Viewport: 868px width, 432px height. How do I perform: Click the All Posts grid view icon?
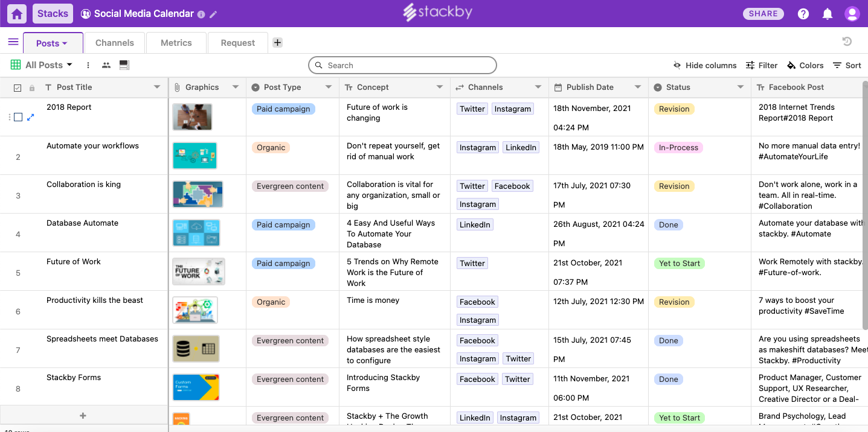tap(16, 65)
